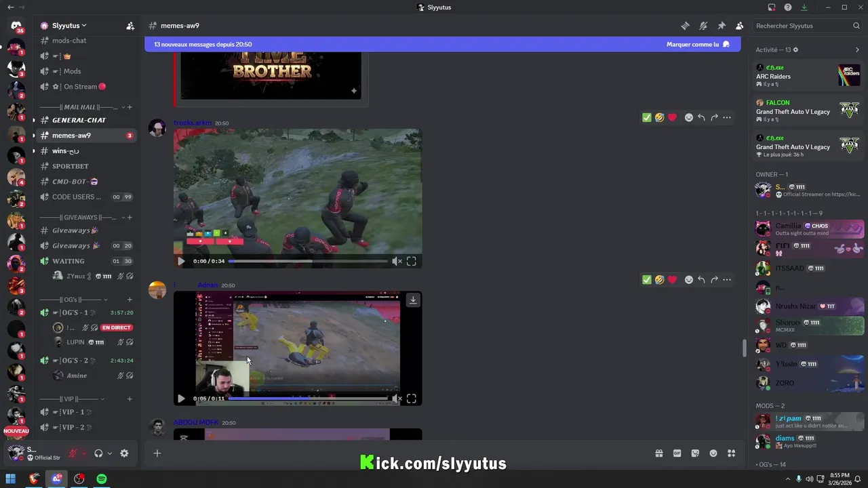Open the gift icon in message bar
This screenshot has height=488, width=868.
coord(658,453)
